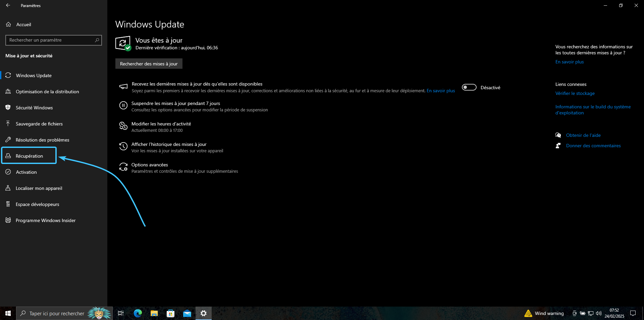Viewport: 644px width, 320px height.
Task: Select Windows Update in the sidebar
Action: pyautogui.click(x=54, y=75)
